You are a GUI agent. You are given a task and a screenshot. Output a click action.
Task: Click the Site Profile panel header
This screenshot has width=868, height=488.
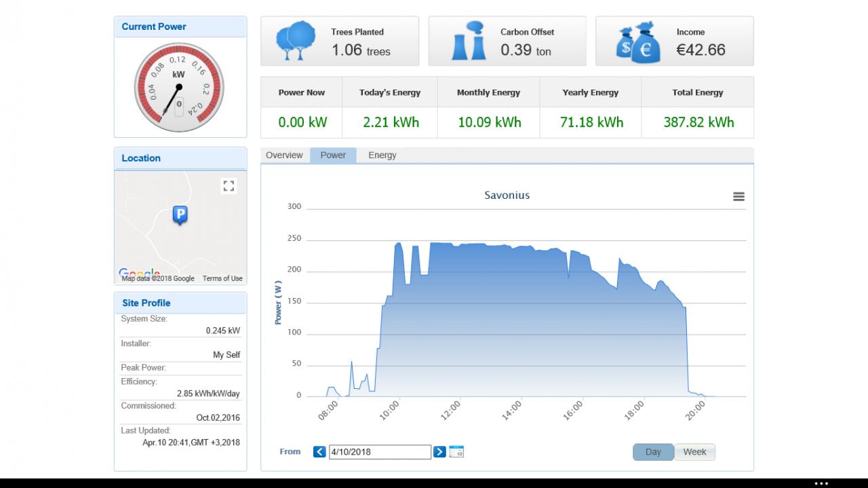180,303
